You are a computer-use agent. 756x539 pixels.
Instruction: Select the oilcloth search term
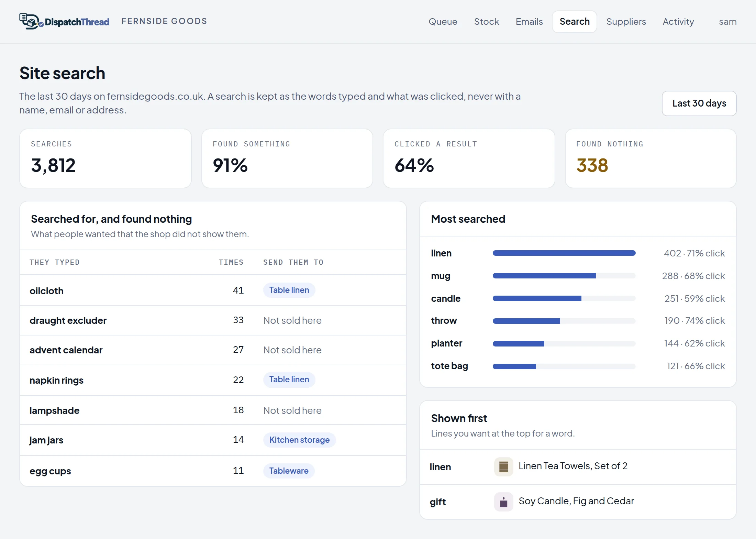[x=46, y=291]
